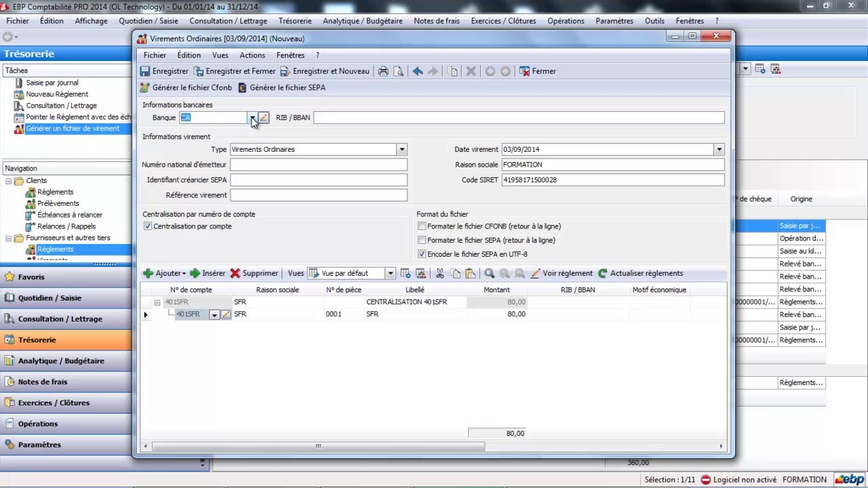Open Quotidien / Saisie sidebar section
Image resolution: width=868 pixels, height=488 pixels.
[x=66, y=298]
